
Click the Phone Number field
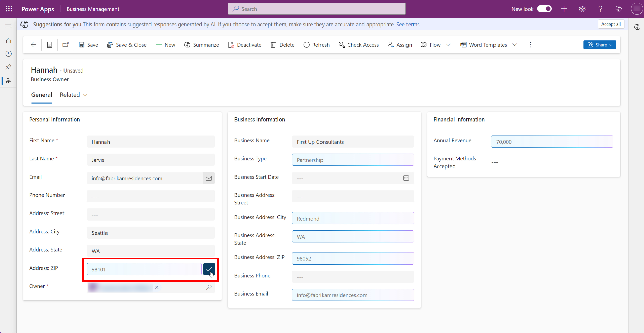click(151, 196)
